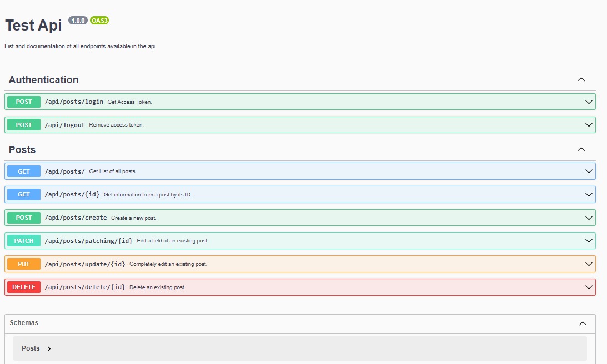Viewport: 607px width, 364px height.
Task: Click the POST badge for login endpoint
Action: [24, 102]
